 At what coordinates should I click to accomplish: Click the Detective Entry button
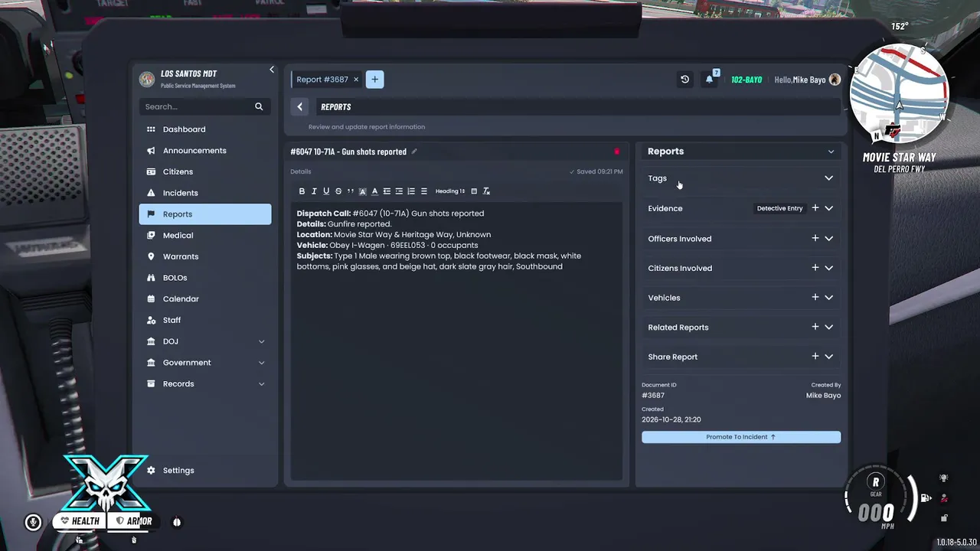pos(779,208)
